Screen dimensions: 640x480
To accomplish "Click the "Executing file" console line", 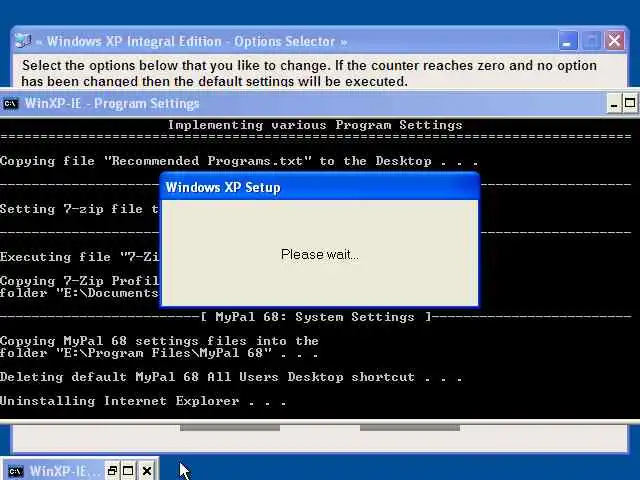I will 79,257.
